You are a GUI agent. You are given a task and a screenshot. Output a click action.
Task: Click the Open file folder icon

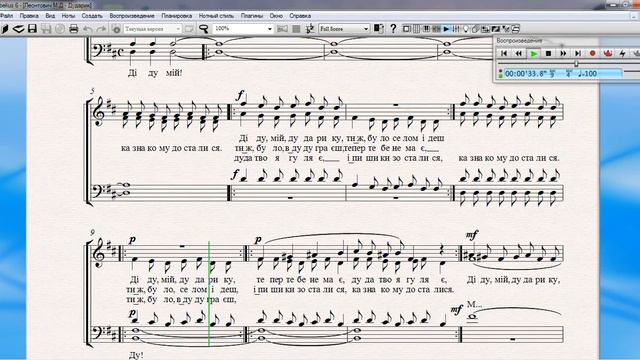(x=18, y=29)
